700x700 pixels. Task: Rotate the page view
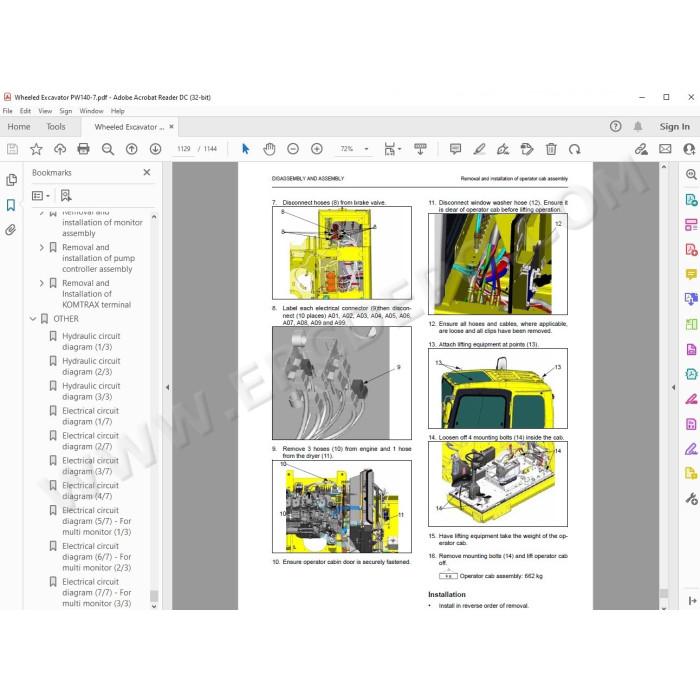pyautogui.click(x=575, y=149)
